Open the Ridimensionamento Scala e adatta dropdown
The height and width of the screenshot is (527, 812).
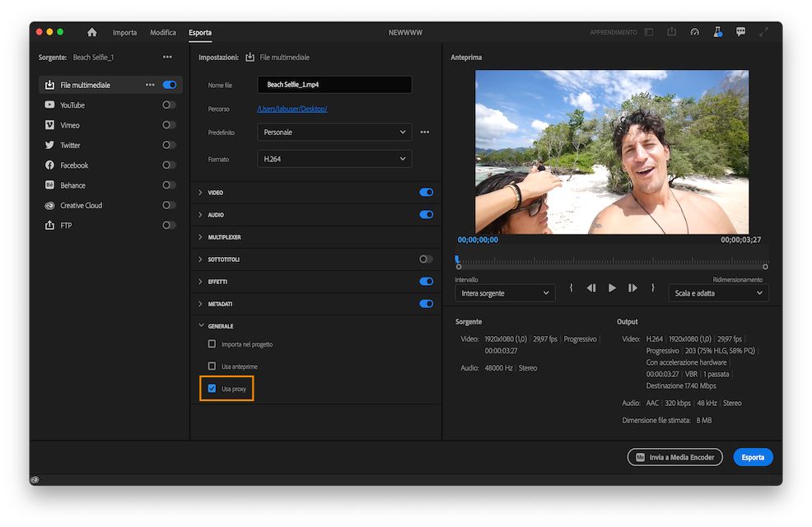(x=718, y=293)
